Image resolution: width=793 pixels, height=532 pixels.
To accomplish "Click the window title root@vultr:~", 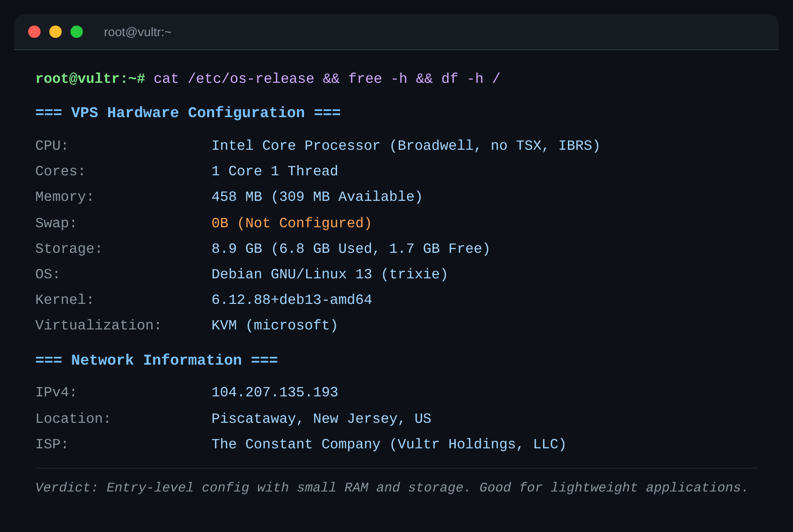I will tap(137, 32).
